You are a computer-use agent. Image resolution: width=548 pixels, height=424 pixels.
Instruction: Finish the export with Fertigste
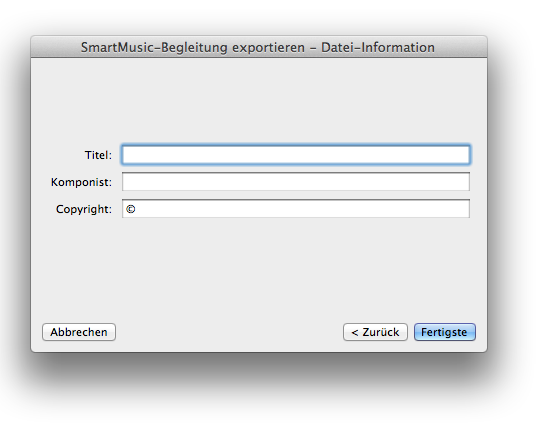coord(445,332)
